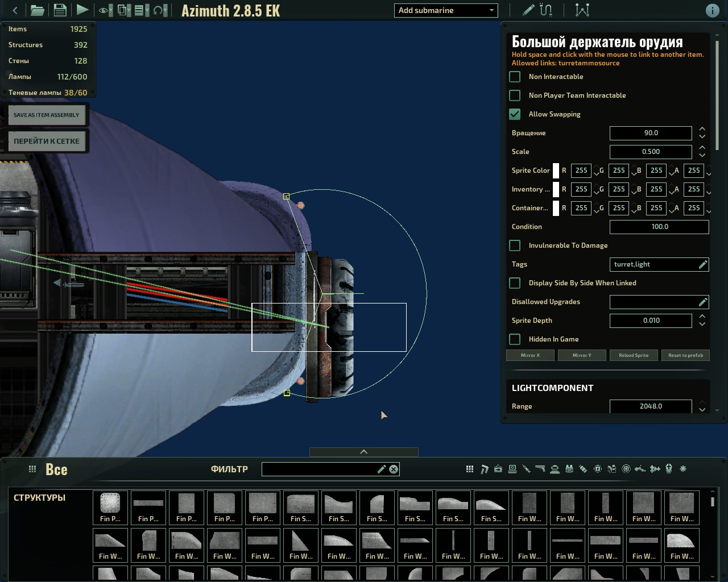Select the Weapon pistol category icon
The height and width of the screenshot is (582, 728).
click(x=540, y=469)
